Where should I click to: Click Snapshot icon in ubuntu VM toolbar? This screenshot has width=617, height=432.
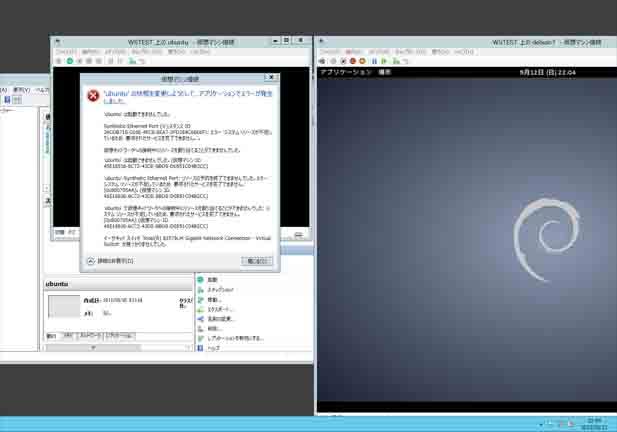pos(132,61)
